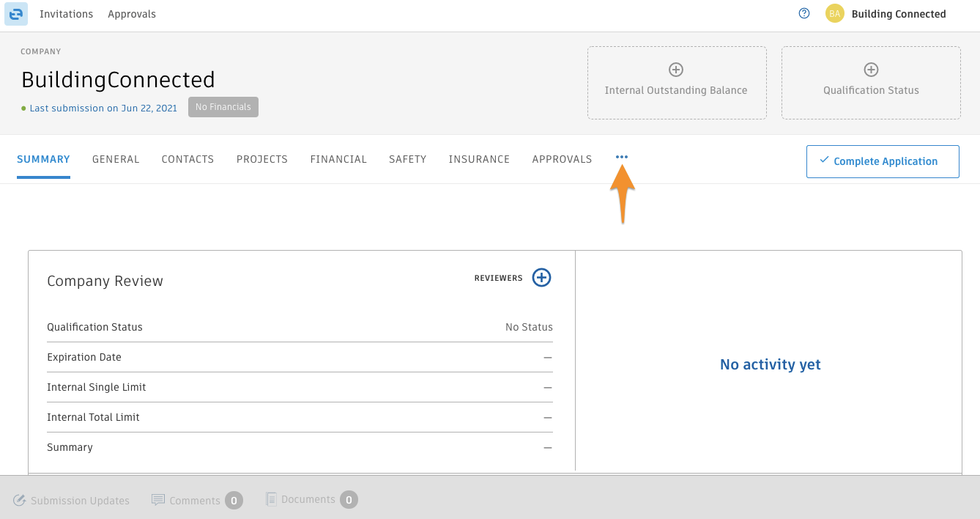Click the No Financials badge

223,107
